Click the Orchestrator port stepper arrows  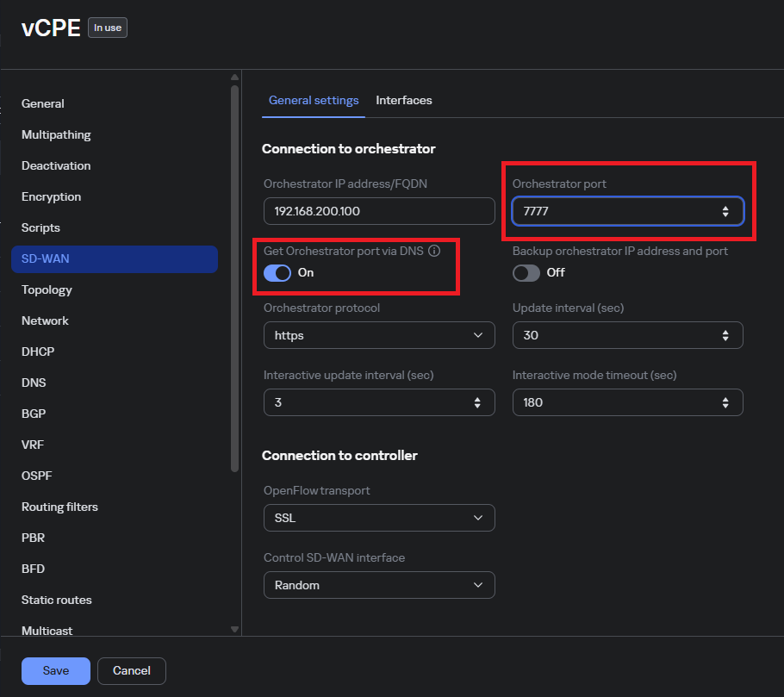[x=725, y=212]
